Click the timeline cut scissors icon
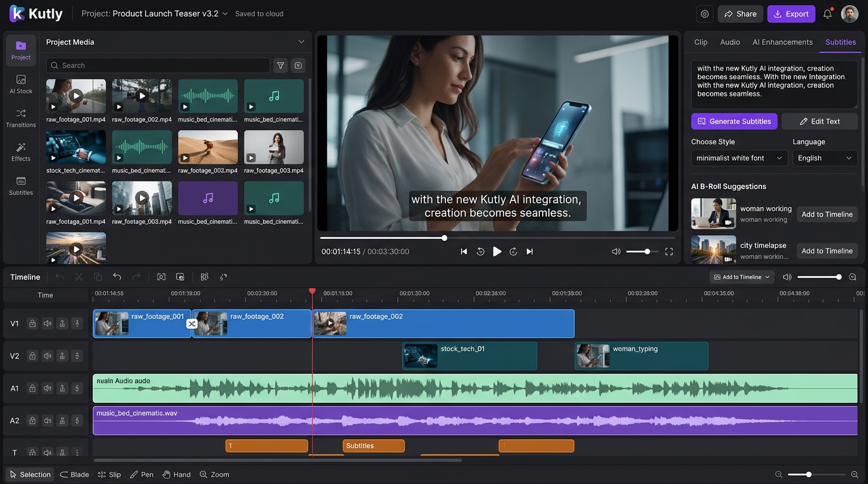This screenshot has height=484, width=868. (79, 277)
